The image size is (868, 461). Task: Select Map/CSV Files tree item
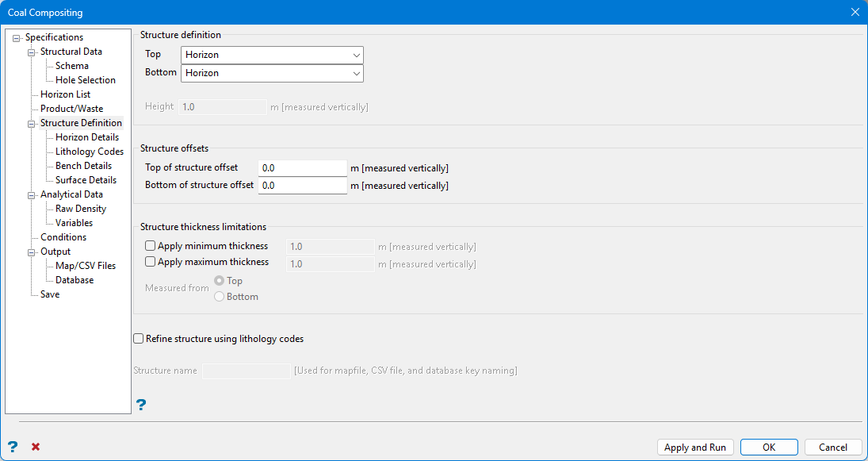pos(85,266)
